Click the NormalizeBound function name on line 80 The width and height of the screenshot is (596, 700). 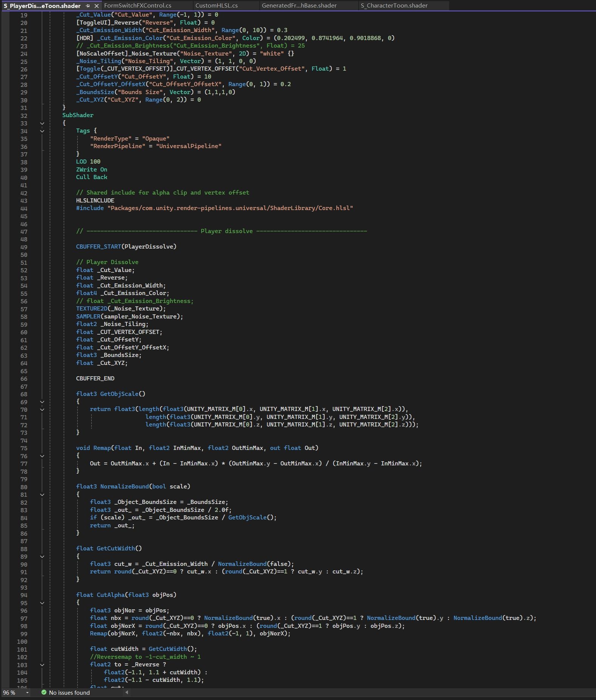[x=124, y=486]
